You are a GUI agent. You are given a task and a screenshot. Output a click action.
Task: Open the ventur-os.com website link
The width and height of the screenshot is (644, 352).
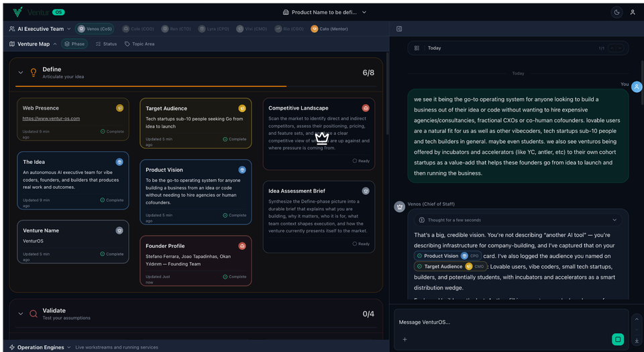tap(51, 118)
